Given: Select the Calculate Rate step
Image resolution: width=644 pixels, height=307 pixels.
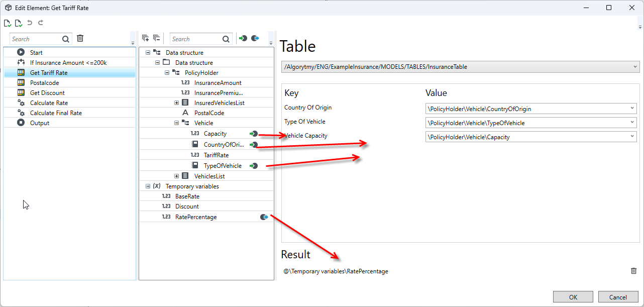Looking at the screenshot, I should pos(69,103).
